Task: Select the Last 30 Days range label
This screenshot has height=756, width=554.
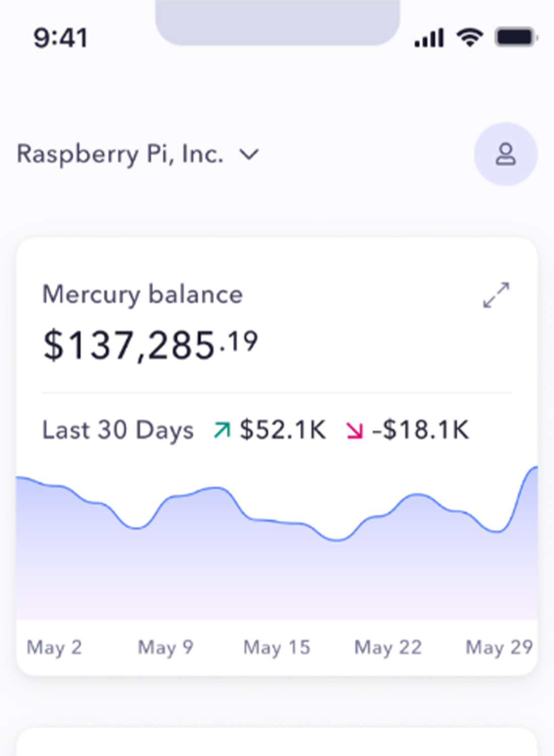Action: (x=118, y=430)
